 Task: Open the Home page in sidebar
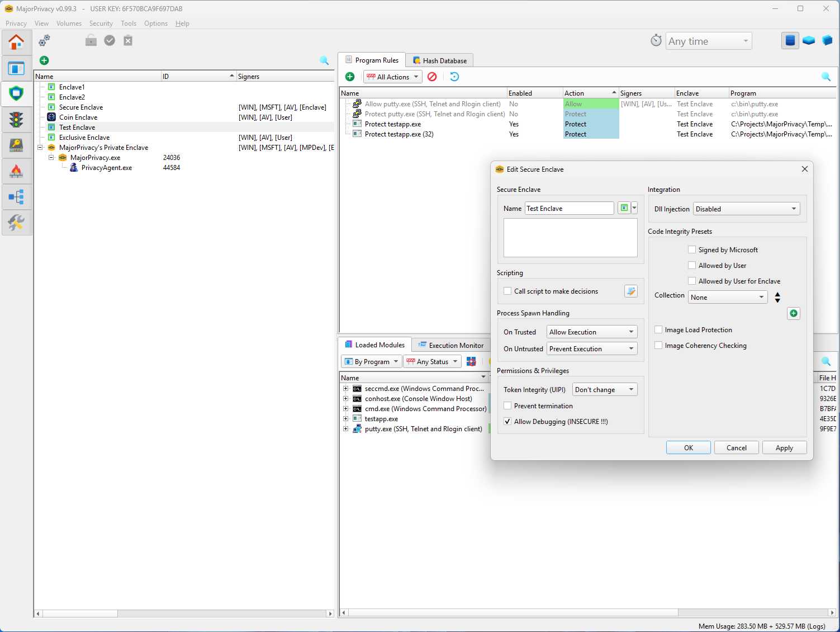pyautogui.click(x=16, y=43)
